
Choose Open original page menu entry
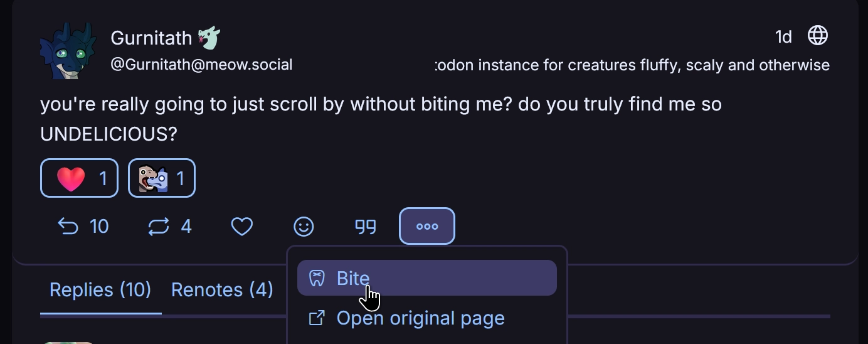click(x=420, y=318)
